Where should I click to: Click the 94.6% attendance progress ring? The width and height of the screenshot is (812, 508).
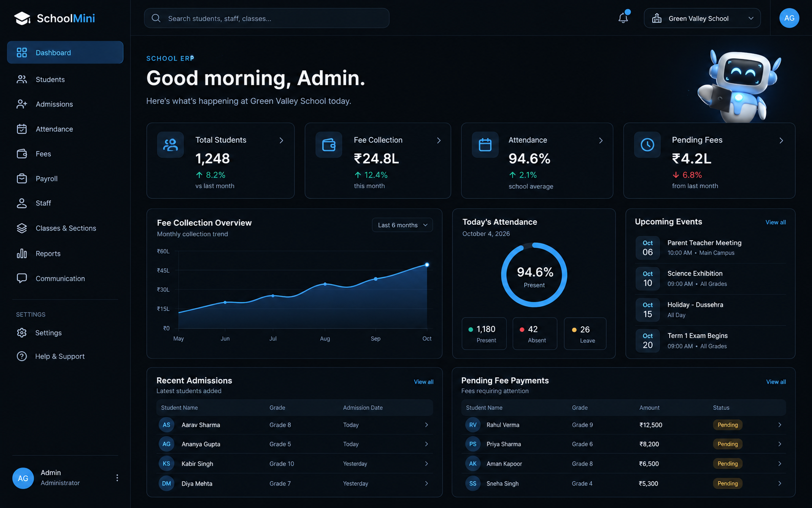pyautogui.click(x=534, y=275)
